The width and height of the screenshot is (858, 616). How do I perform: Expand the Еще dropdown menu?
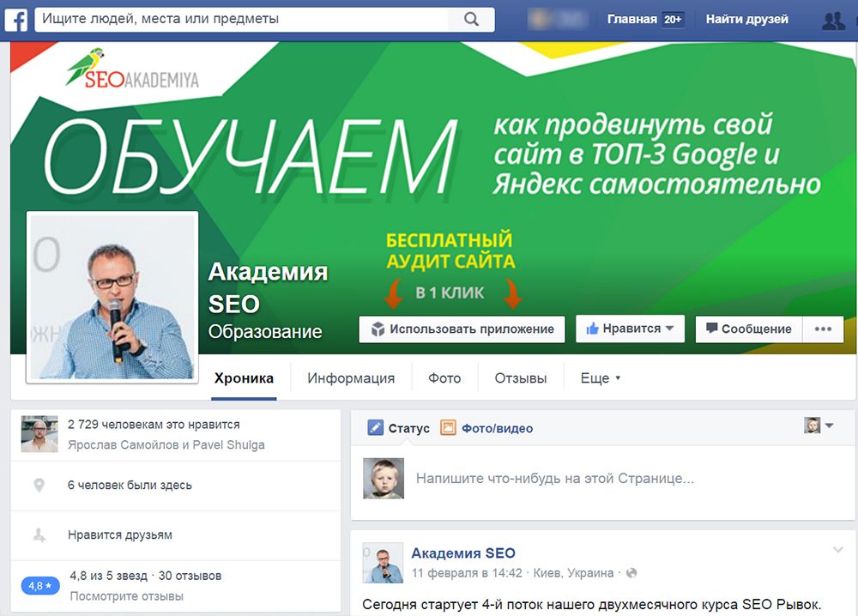pyautogui.click(x=600, y=378)
